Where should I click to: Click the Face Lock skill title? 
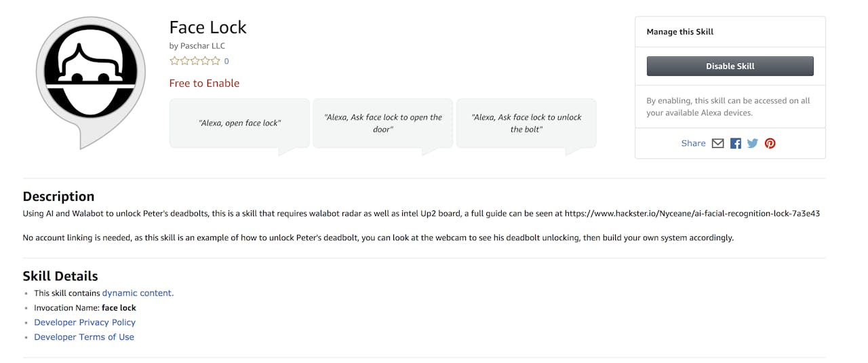[x=208, y=27]
